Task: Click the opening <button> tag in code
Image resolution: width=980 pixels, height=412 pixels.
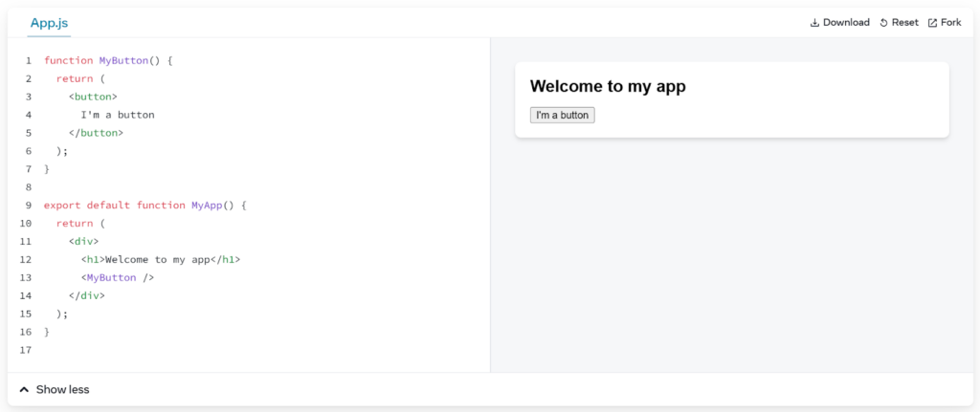Action: (93, 97)
